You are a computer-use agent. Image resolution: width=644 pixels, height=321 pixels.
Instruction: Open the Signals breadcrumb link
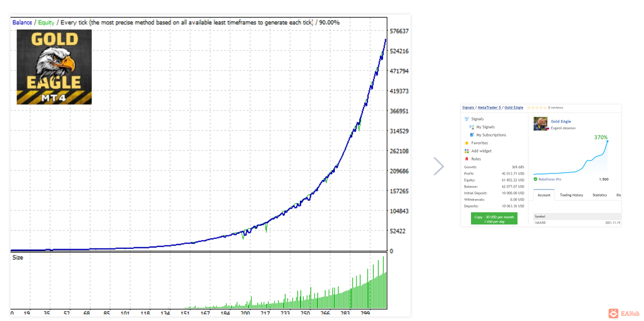468,107
